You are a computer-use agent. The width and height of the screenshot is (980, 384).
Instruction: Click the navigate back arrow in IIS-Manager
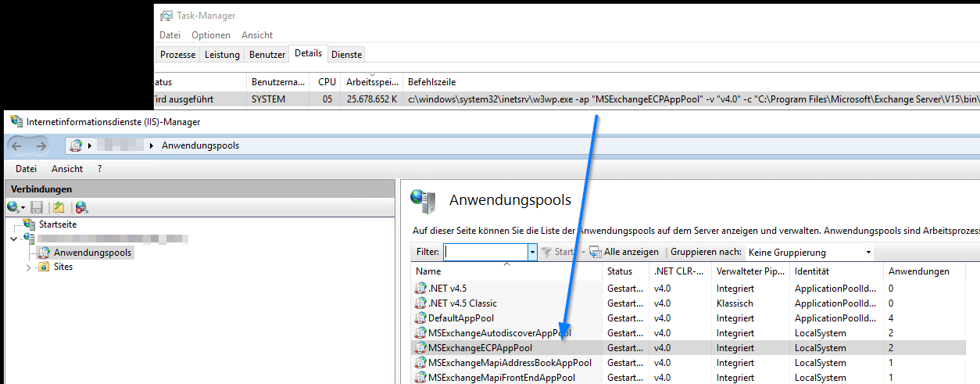[x=18, y=145]
